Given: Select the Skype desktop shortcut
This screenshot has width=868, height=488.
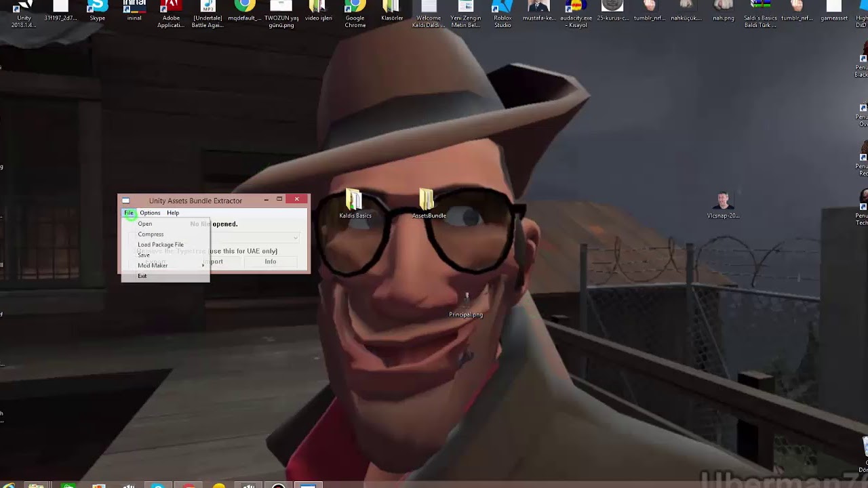Looking at the screenshot, I should [98, 11].
